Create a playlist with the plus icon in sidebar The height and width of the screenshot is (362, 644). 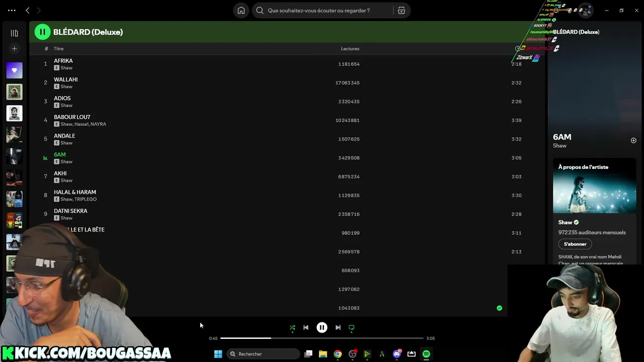tap(14, 49)
